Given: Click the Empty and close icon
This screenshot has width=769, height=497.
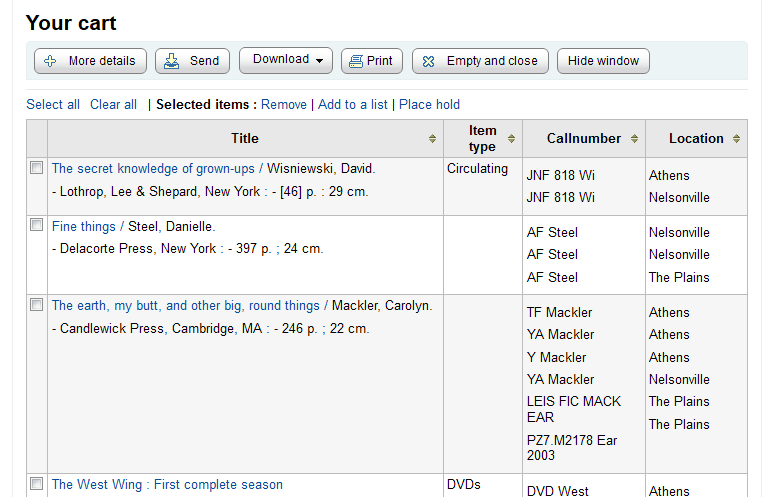Looking at the screenshot, I should (x=428, y=61).
